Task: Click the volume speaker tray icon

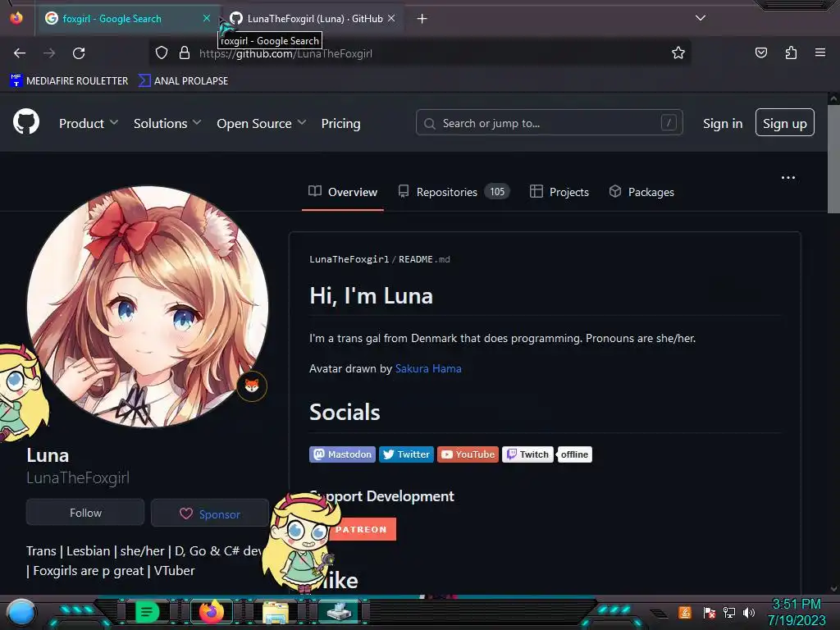Action: pyautogui.click(x=748, y=612)
